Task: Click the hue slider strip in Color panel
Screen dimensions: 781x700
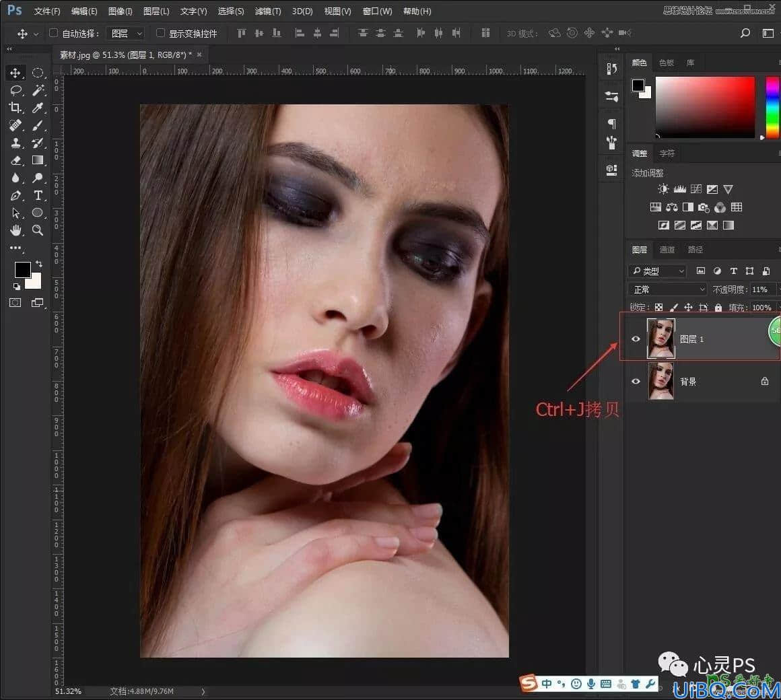Action: pyautogui.click(x=772, y=107)
